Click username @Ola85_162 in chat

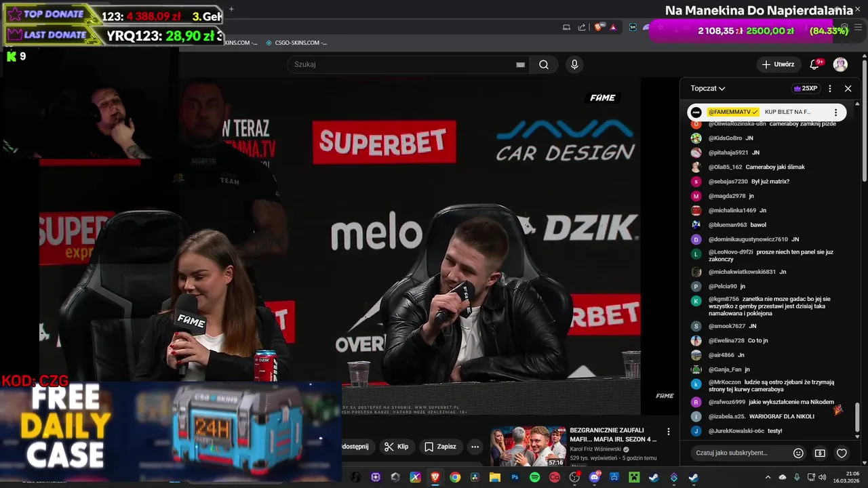point(726,167)
